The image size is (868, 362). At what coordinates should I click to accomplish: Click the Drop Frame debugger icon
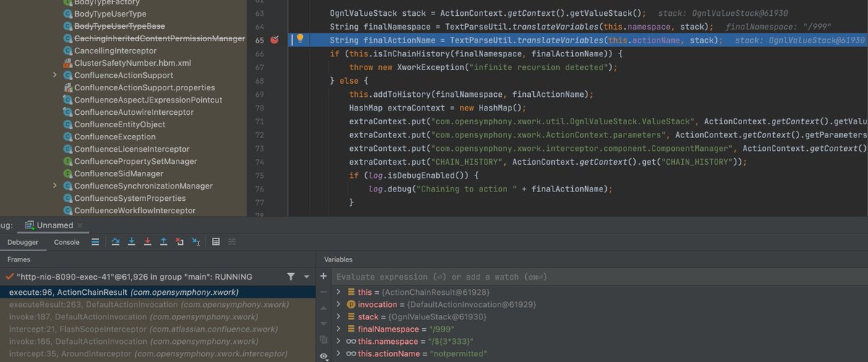tap(180, 242)
